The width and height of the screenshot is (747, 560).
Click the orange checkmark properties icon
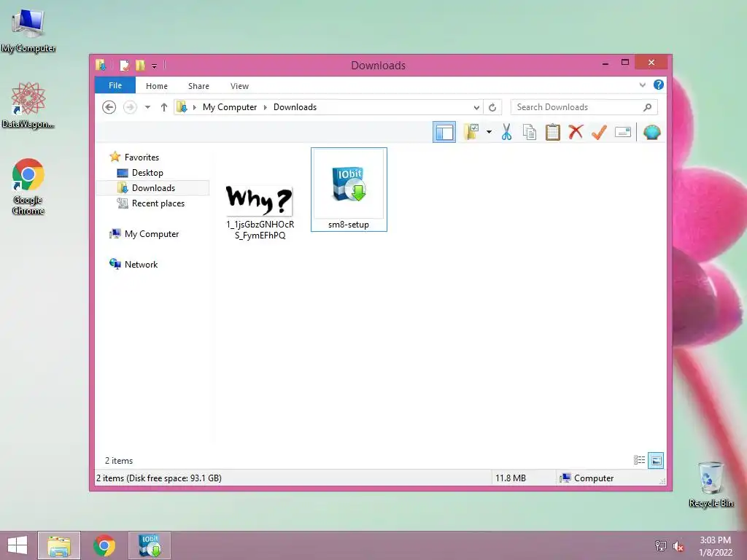pos(599,132)
